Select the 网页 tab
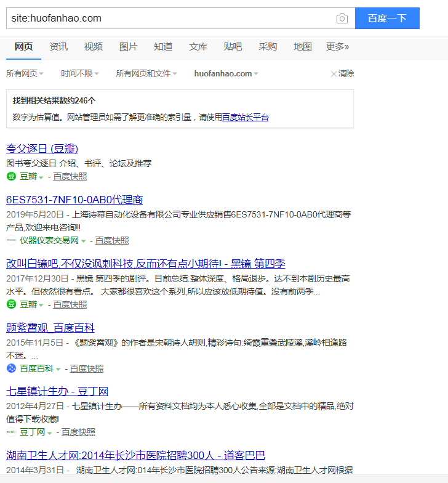Image resolution: width=448 pixels, height=483 pixels. pyautogui.click(x=23, y=47)
